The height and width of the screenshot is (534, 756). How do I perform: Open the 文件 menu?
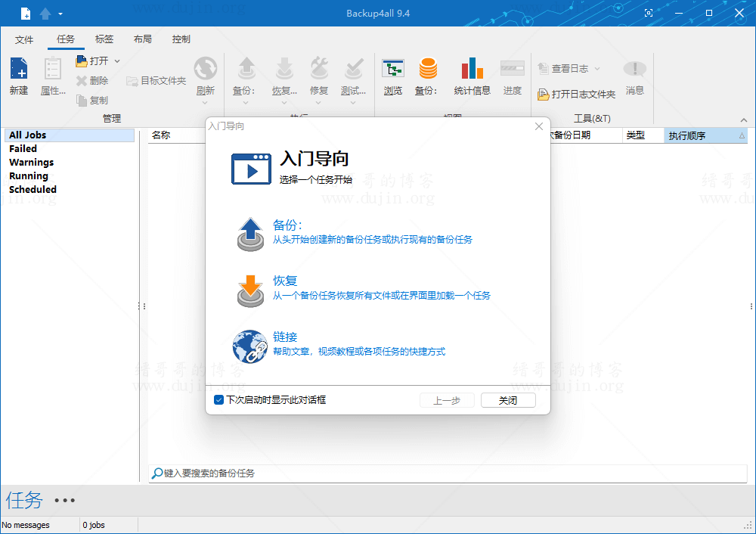point(23,39)
